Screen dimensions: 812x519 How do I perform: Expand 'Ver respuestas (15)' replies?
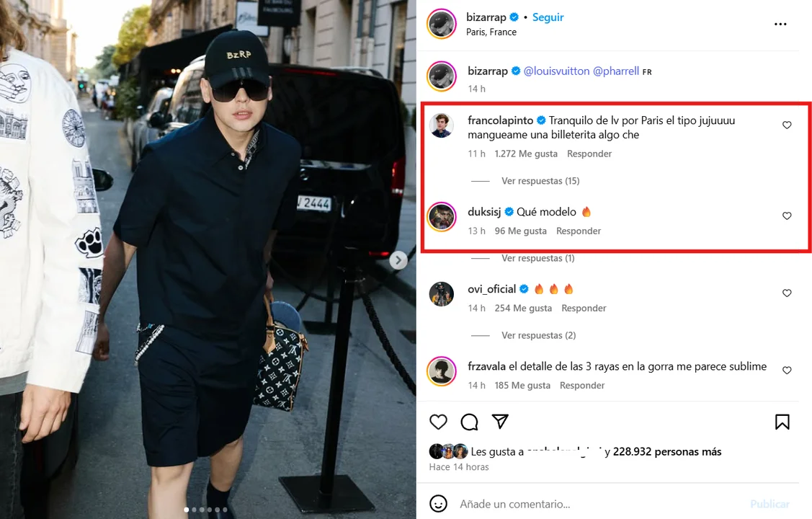coord(540,181)
